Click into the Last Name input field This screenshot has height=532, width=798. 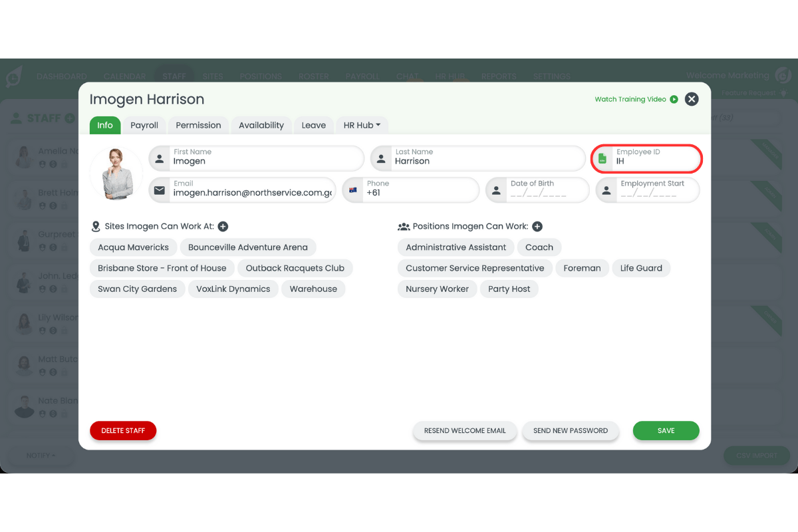click(x=485, y=160)
